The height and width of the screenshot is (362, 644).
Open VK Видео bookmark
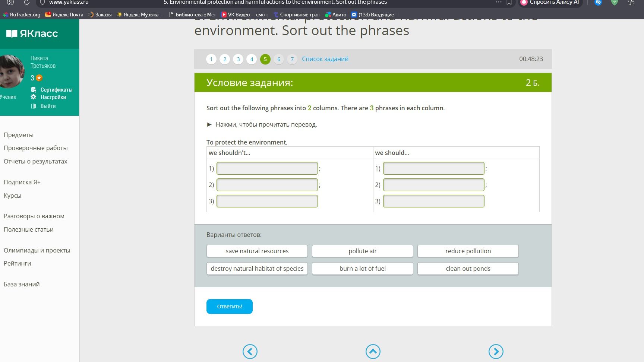point(244,15)
